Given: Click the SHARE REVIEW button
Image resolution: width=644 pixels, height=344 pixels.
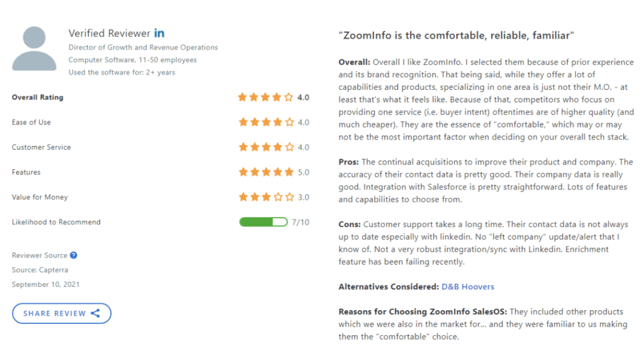Looking at the screenshot, I should 62,313.
